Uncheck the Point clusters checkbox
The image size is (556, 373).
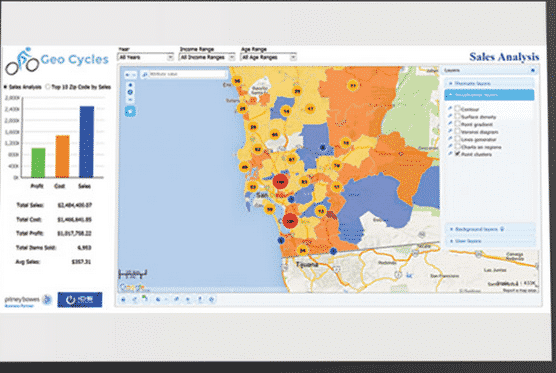click(458, 154)
